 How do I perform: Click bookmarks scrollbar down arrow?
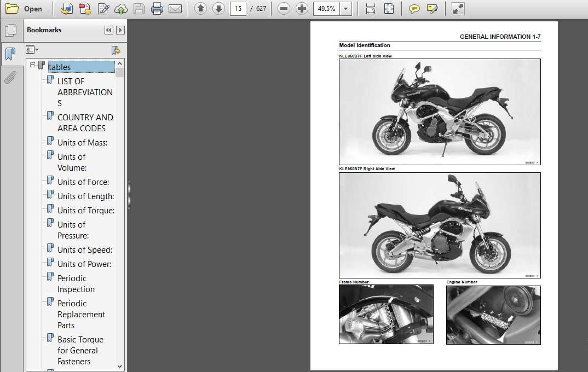point(119,367)
